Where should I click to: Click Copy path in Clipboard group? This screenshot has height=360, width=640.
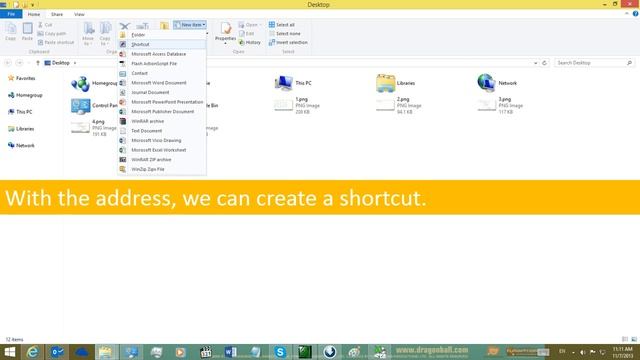[52, 33]
